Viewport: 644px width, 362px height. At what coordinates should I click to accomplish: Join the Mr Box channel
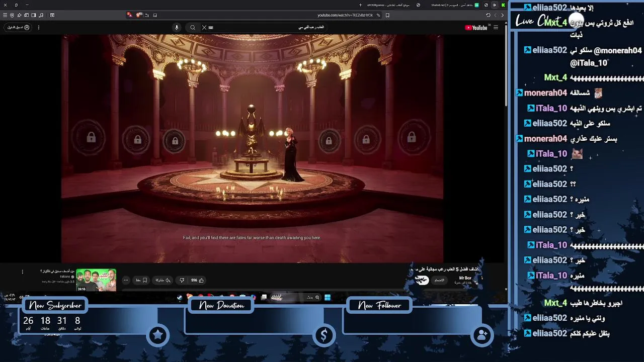coord(439,280)
